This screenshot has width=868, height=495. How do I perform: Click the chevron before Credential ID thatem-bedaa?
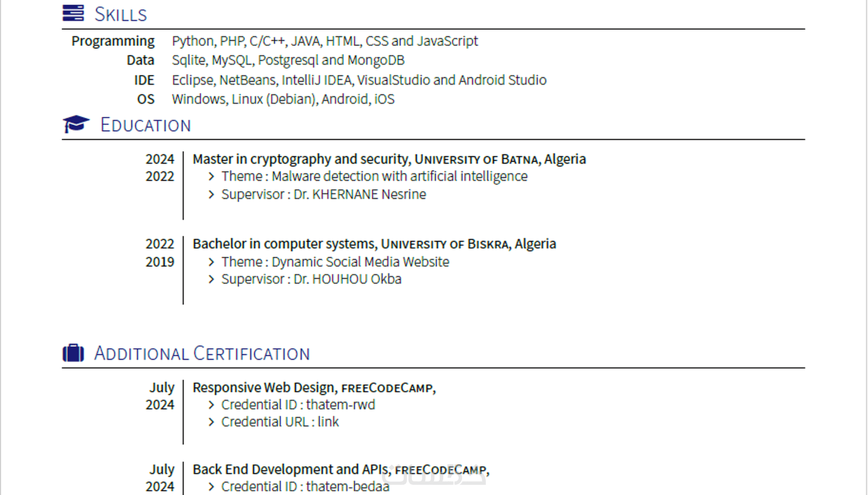point(211,487)
